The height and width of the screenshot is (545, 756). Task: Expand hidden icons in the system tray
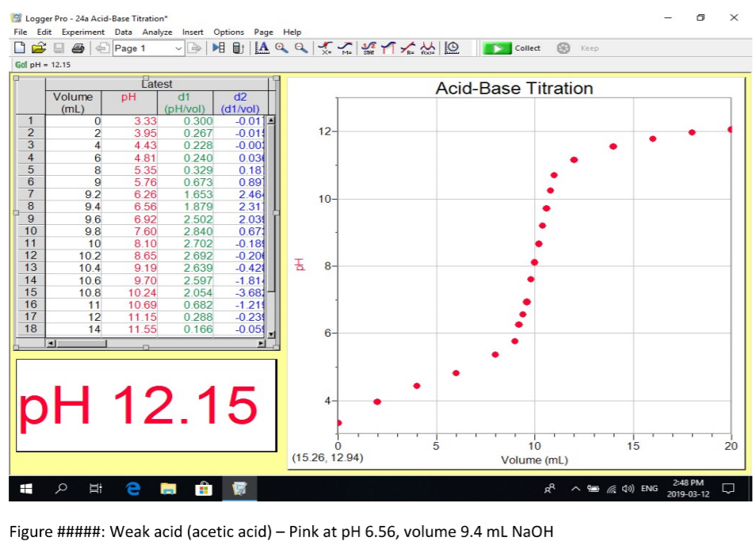point(575,488)
